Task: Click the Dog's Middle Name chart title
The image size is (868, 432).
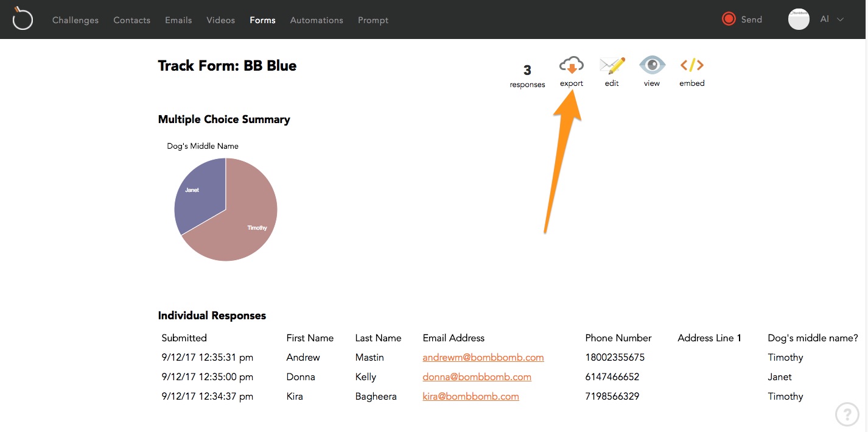Action: click(203, 146)
